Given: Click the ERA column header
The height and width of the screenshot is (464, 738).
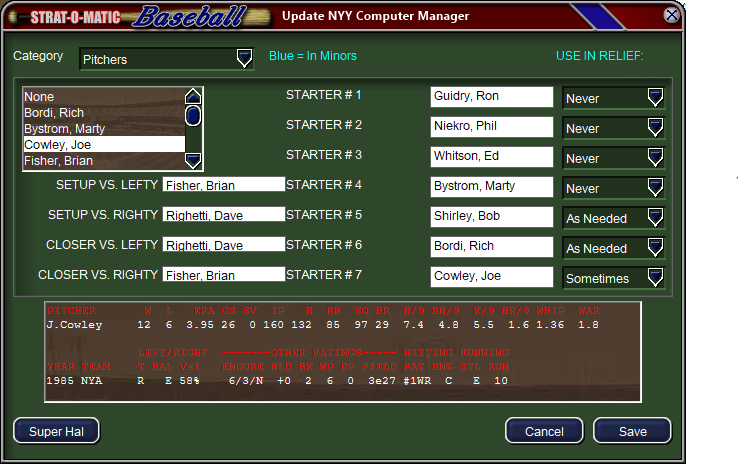Looking at the screenshot, I should coord(204,311).
